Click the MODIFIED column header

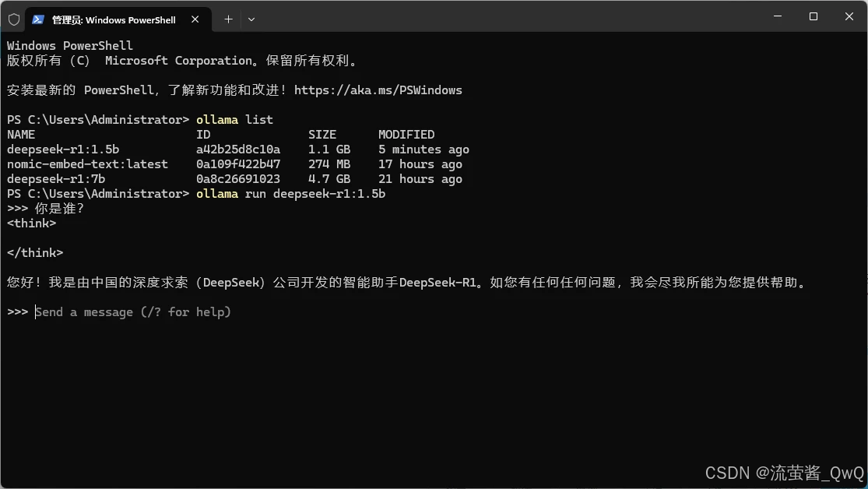tap(406, 135)
